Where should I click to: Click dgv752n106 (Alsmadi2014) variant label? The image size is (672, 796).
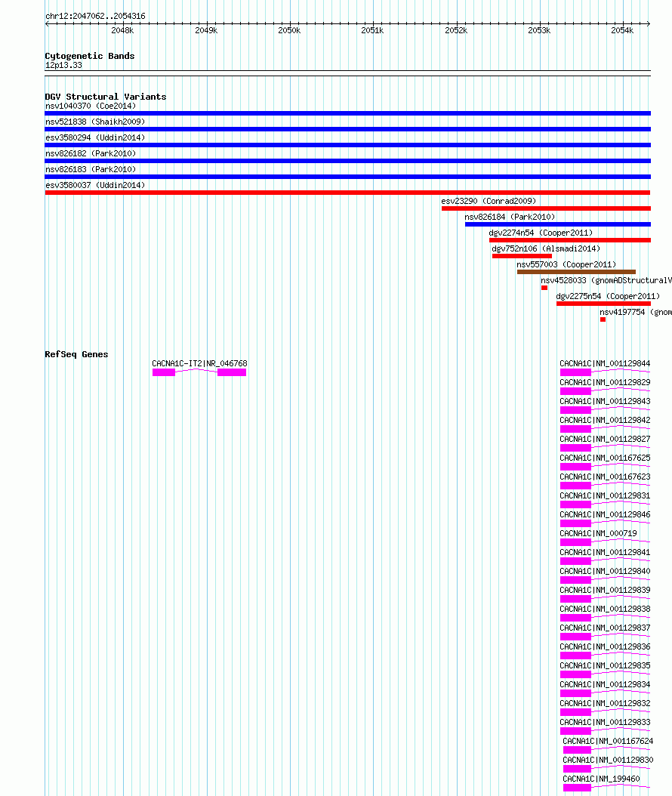coord(546,248)
